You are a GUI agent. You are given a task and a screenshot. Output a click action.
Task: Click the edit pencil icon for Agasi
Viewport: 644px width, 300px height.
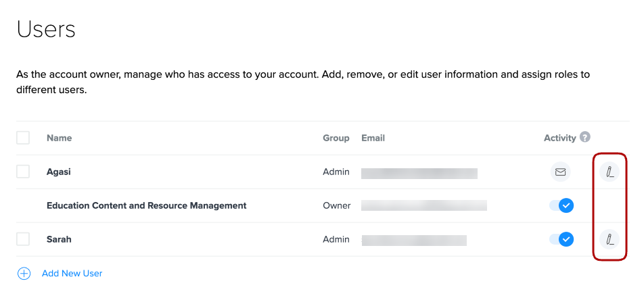click(609, 172)
